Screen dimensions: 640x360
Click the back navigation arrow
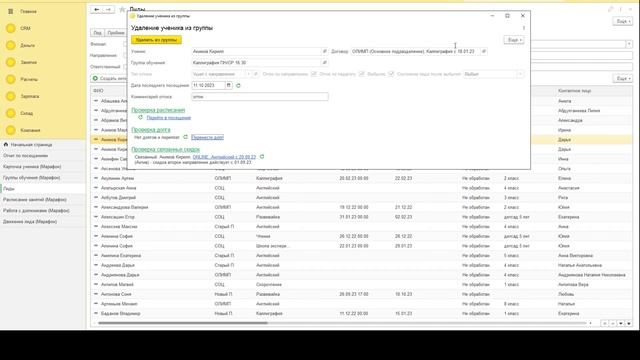pos(96,9)
